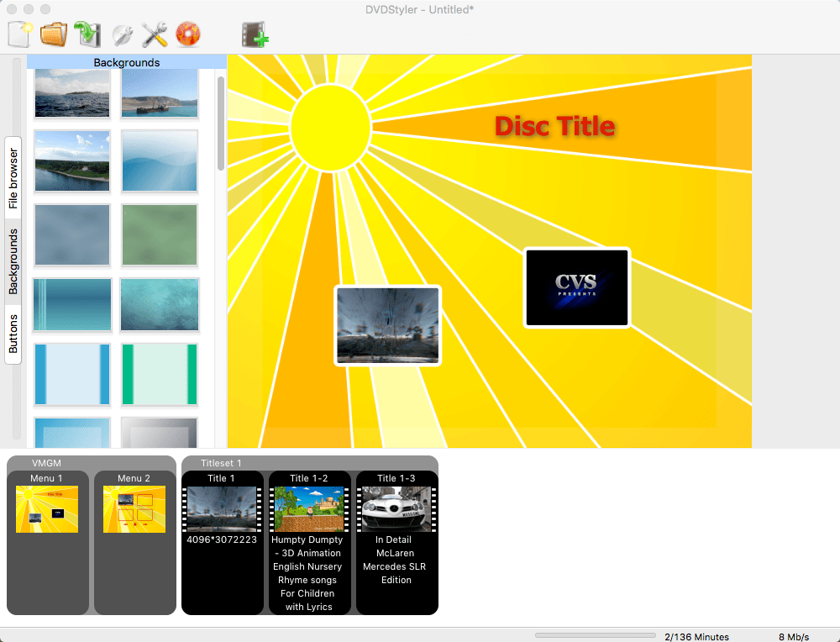Save the current DVD project

(x=87, y=34)
